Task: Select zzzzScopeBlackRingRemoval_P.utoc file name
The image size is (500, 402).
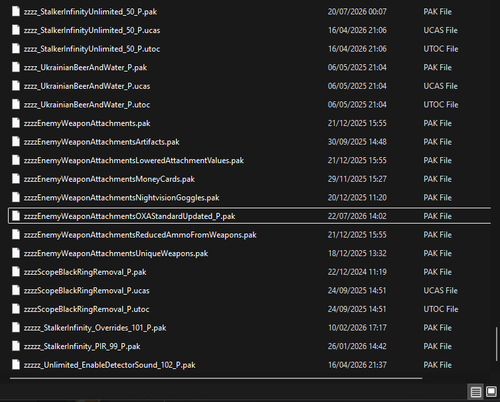Action: (x=86, y=309)
